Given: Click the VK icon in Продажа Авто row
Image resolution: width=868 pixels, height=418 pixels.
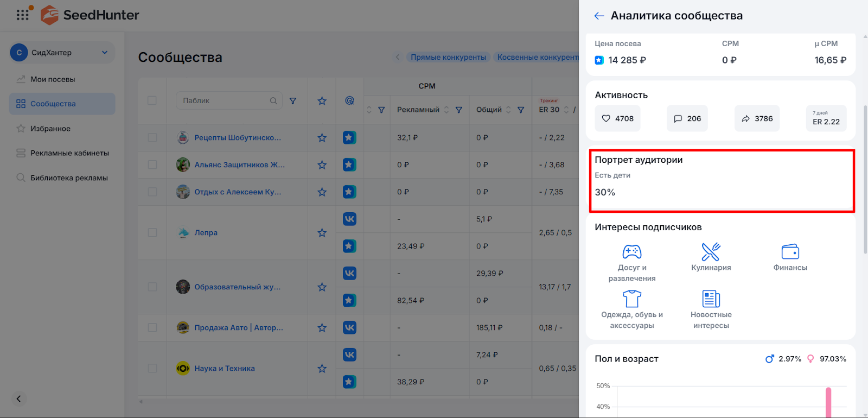Looking at the screenshot, I should pos(349,327).
